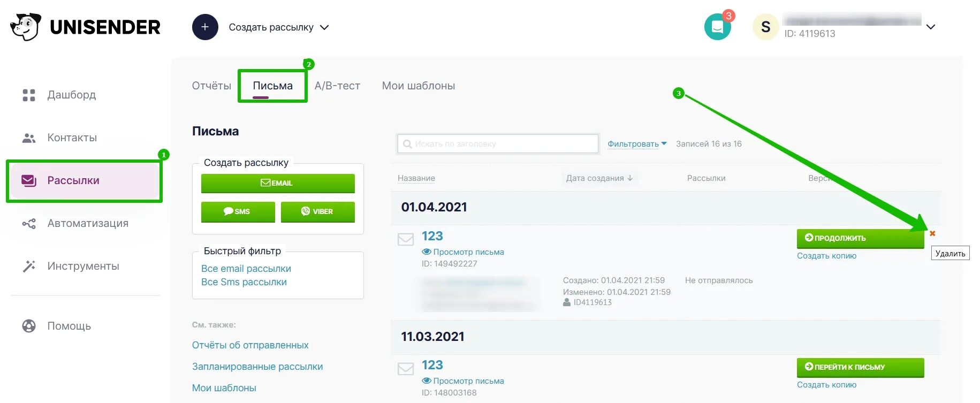Preview the letter with ID 149492227
The image size is (980, 403).
463,252
